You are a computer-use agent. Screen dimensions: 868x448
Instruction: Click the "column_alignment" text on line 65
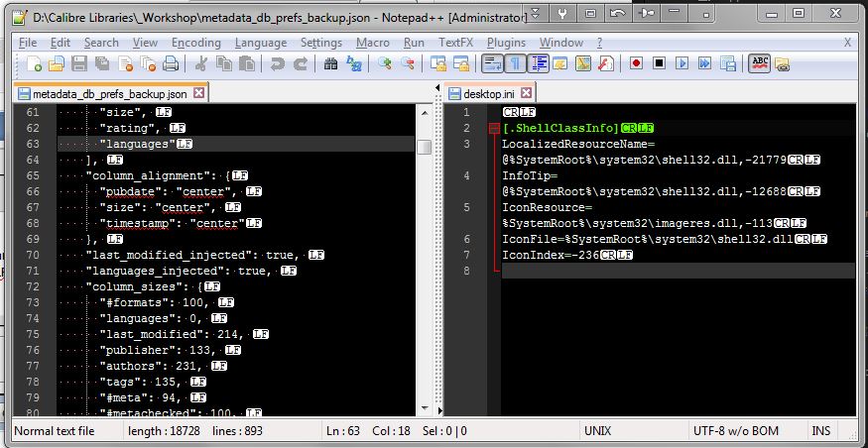(x=146, y=175)
